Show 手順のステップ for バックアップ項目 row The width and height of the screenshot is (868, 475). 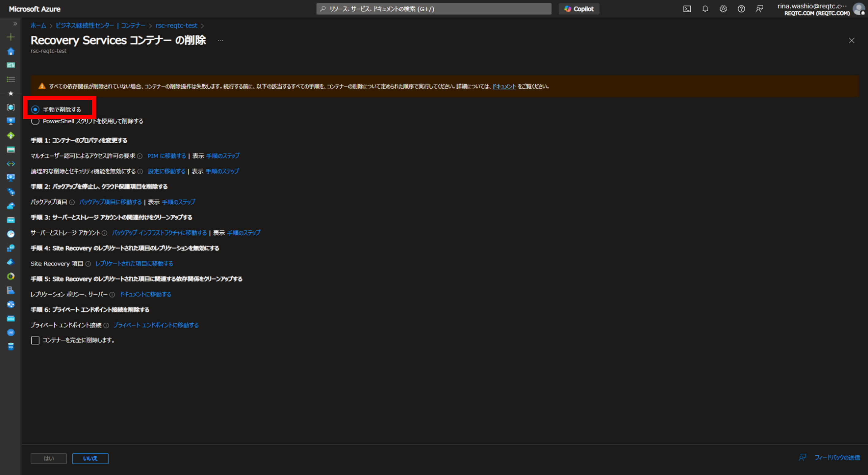coord(178,202)
